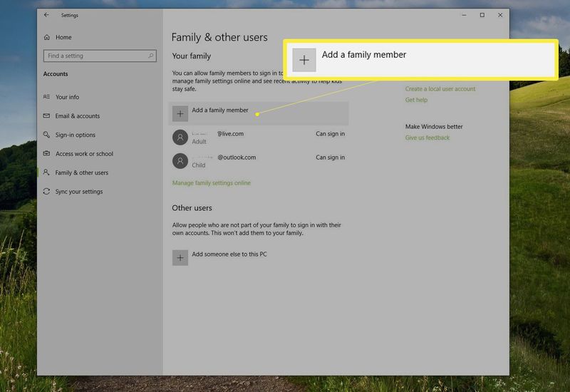Click the Child role label

click(x=199, y=165)
